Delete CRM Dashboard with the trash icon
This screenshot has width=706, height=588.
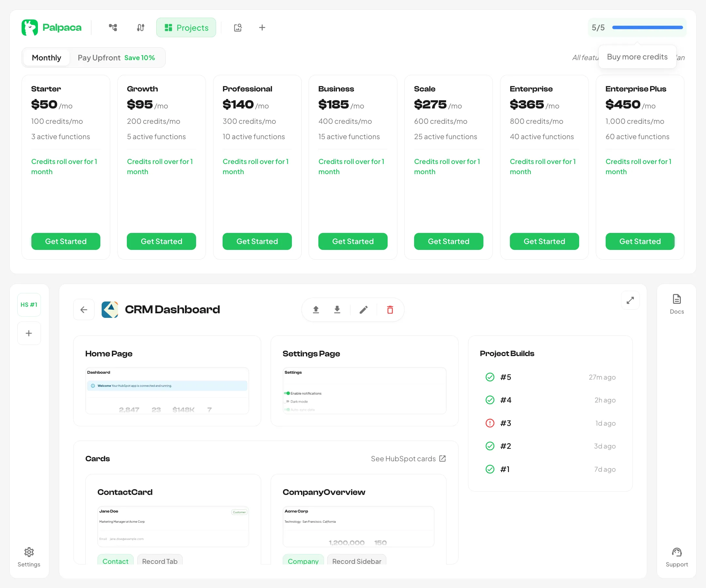pyautogui.click(x=390, y=309)
